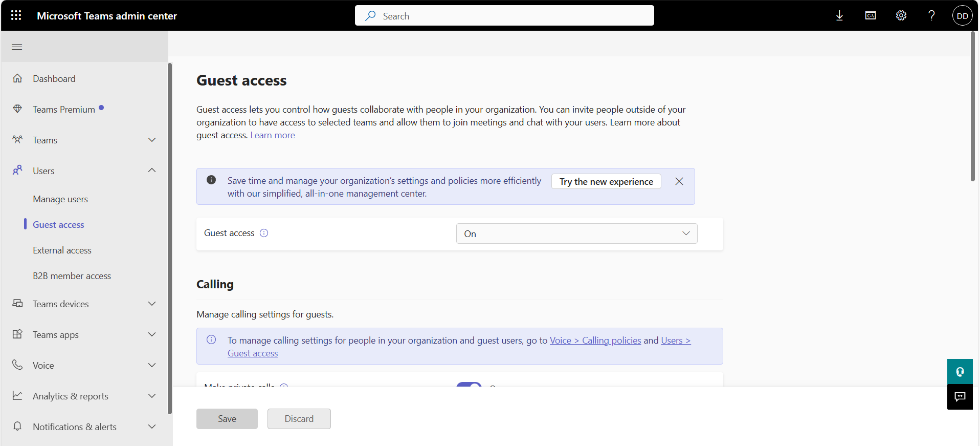The image size is (980, 446).
Task: Select B2B member access
Action: click(72, 275)
